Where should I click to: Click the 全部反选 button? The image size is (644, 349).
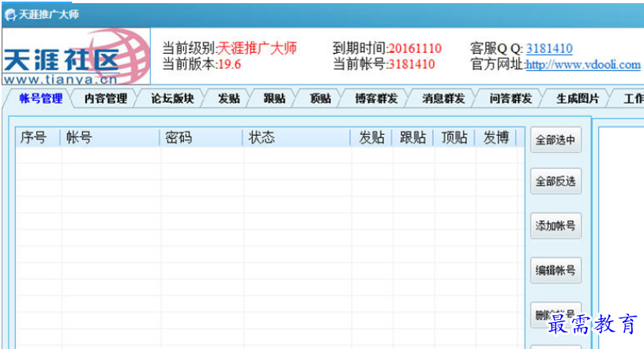pyautogui.click(x=555, y=181)
